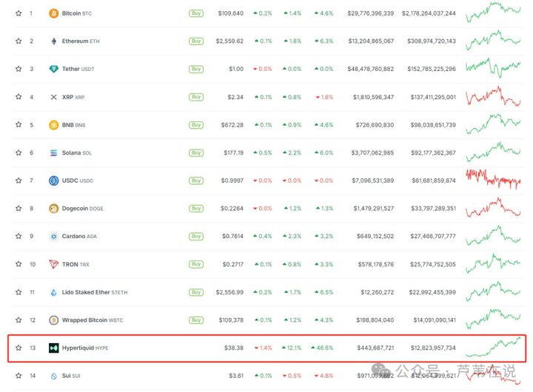Click the XRP logo icon

[53, 98]
